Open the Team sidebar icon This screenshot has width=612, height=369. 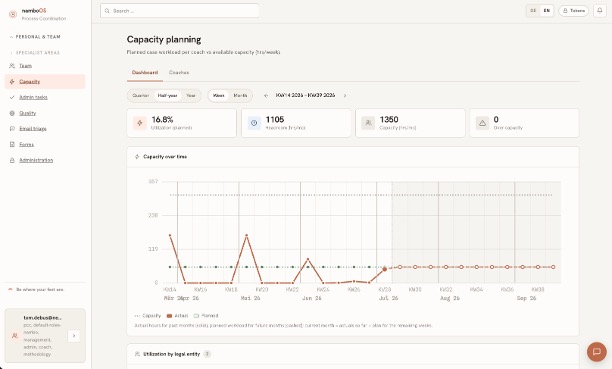pos(12,66)
